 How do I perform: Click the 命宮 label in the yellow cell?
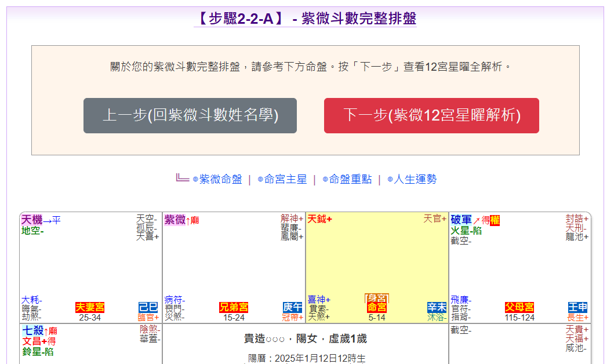pos(377,307)
